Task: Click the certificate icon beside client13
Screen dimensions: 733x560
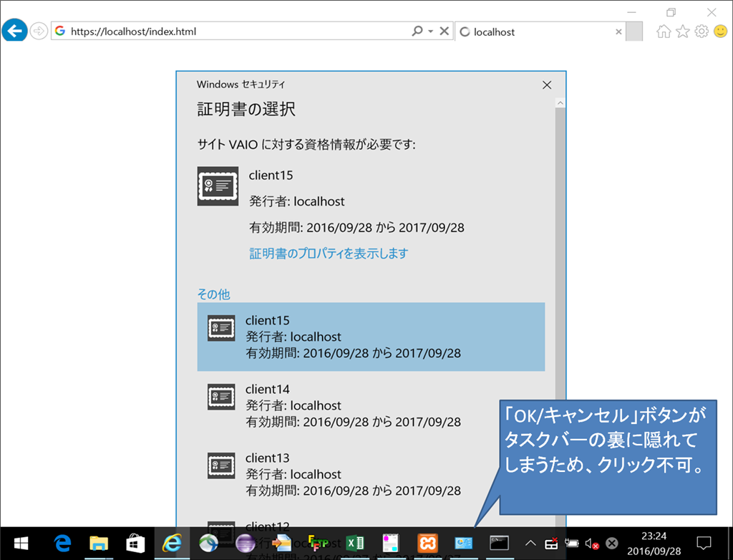Action: point(221,466)
